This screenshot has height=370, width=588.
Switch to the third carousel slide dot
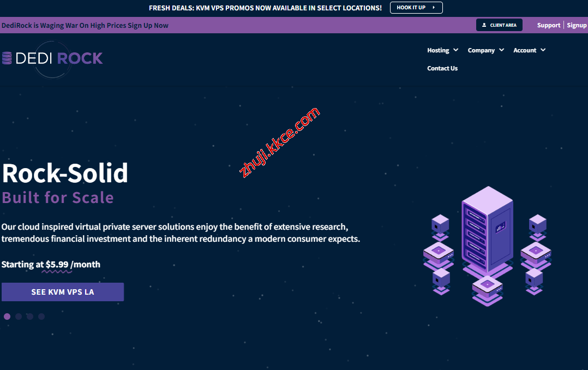[x=30, y=317]
